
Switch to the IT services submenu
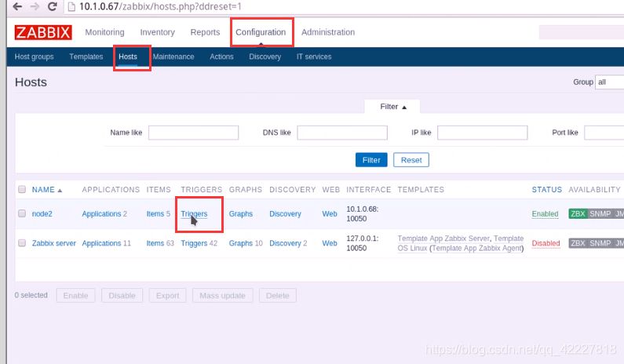314,56
